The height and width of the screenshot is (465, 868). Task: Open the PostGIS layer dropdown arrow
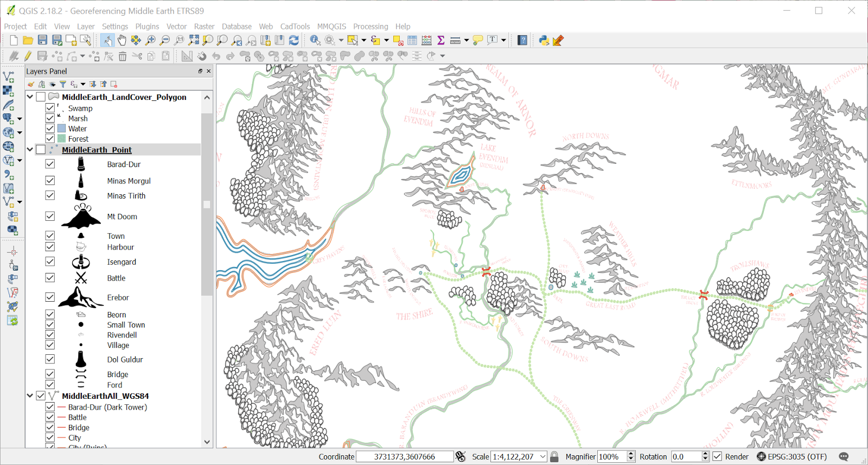coord(20,118)
